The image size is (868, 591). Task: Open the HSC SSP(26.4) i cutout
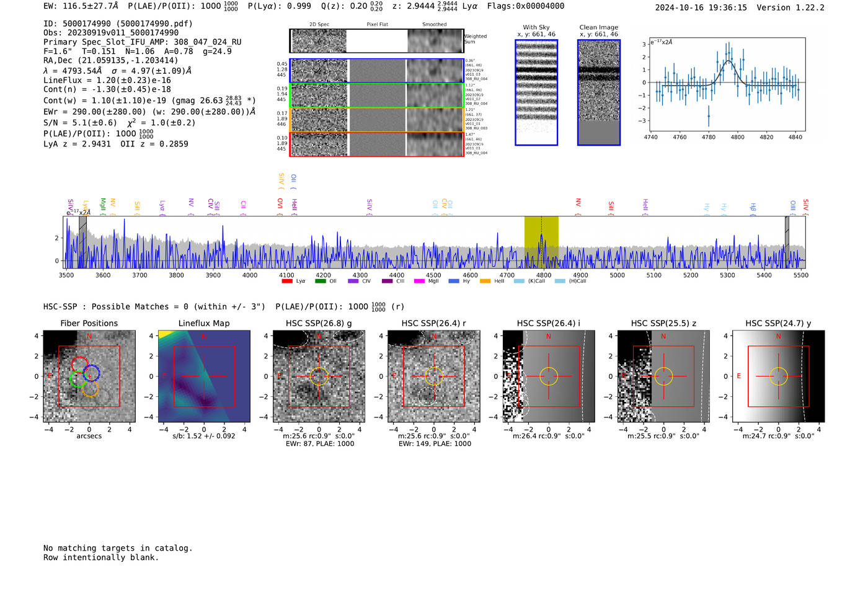click(549, 376)
